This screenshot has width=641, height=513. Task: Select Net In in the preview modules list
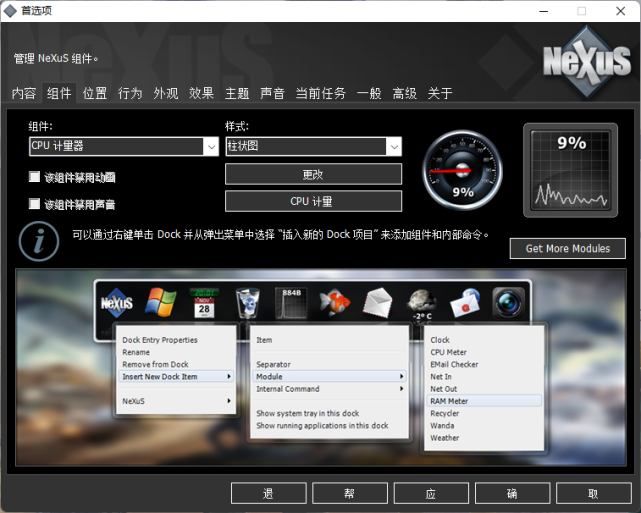tap(484, 376)
